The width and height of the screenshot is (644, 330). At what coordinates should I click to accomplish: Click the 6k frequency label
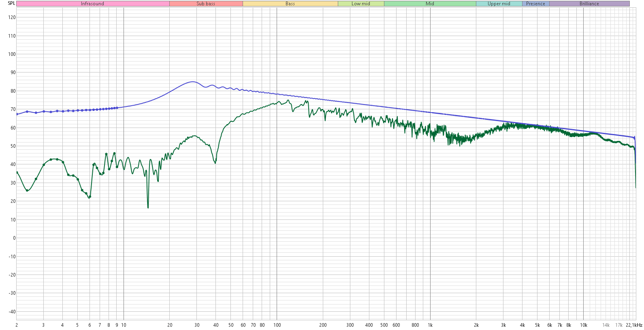pyautogui.click(x=550, y=325)
